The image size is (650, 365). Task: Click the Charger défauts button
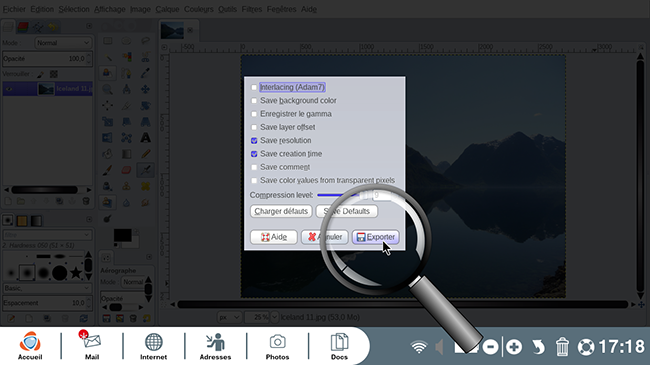(281, 211)
